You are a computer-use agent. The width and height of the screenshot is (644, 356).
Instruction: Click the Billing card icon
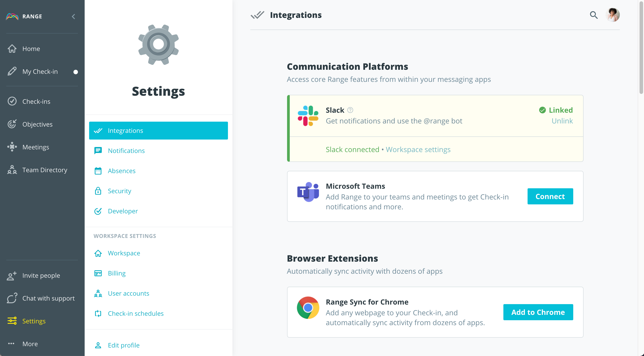98,273
